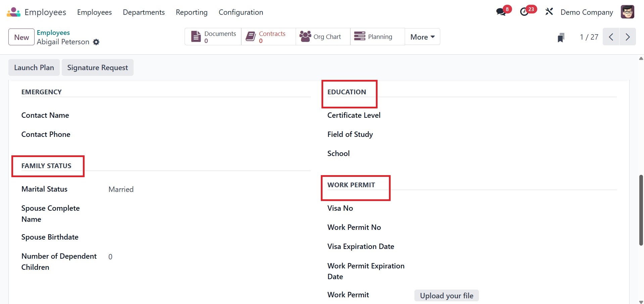This screenshot has height=304, width=644.
Task: Click the Employees app logo icon
Action: (x=13, y=12)
